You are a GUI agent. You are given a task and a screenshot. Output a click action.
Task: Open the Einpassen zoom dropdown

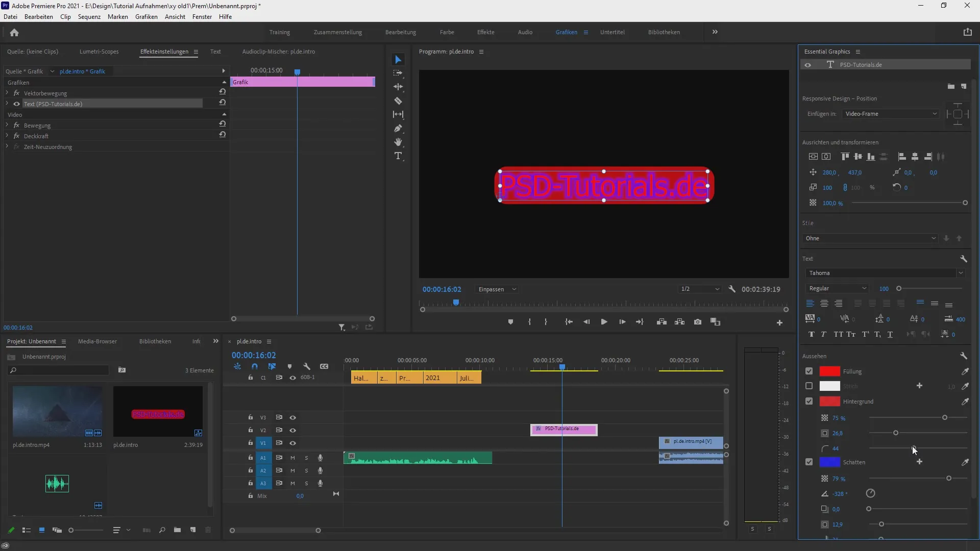pos(497,289)
